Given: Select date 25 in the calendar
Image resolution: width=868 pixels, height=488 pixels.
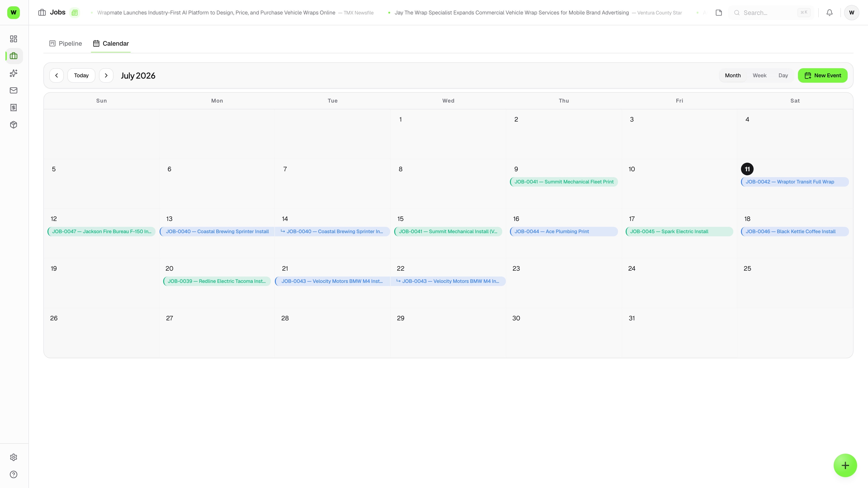Looking at the screenshot, I should click(x=747, y=268).
